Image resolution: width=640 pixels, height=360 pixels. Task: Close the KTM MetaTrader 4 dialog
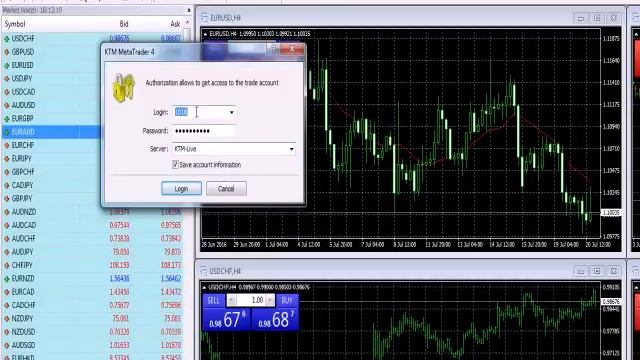tap(292, 49)
